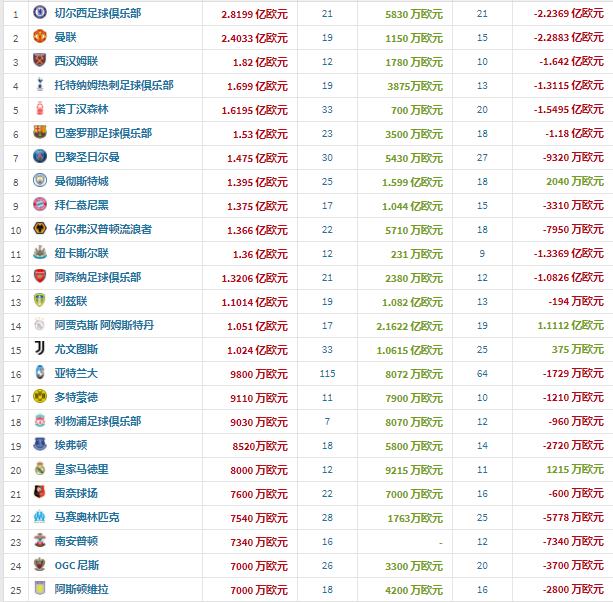The image size is (613, 602).
Task: Click the Paris Saint-Germain crest icon
Action: click(x=40, y=157)
